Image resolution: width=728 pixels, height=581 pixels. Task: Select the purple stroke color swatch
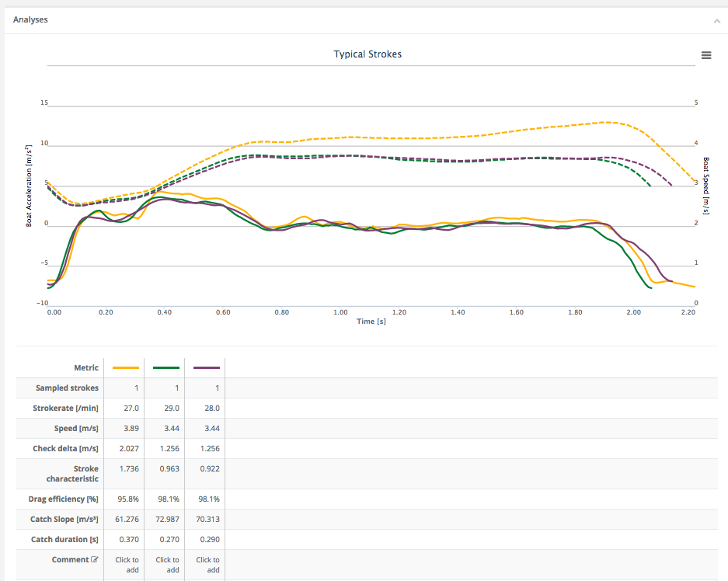point(207,367)
